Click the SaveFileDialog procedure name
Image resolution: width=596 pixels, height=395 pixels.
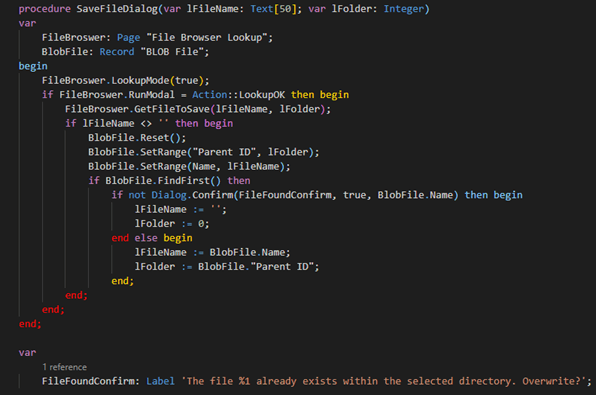point(117,9)
